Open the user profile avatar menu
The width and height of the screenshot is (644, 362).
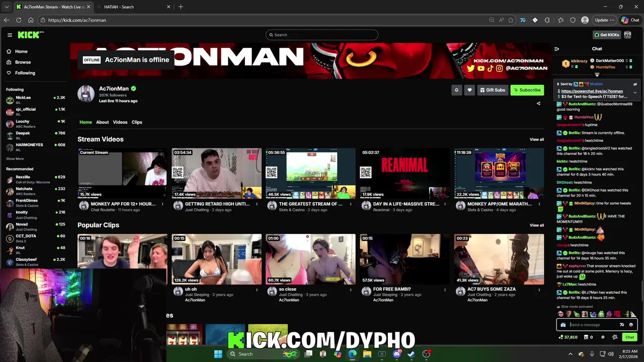click(627, 35)
